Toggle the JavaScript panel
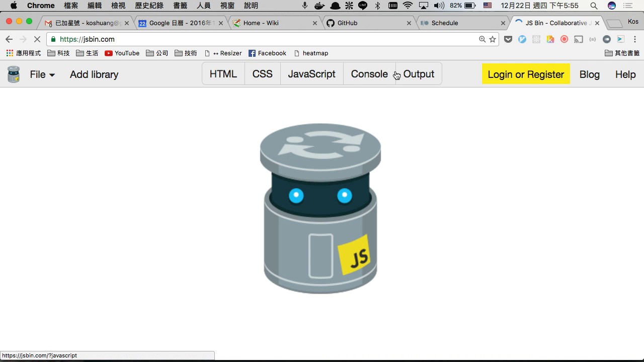 pyautogui.click(x=312, y=74)
